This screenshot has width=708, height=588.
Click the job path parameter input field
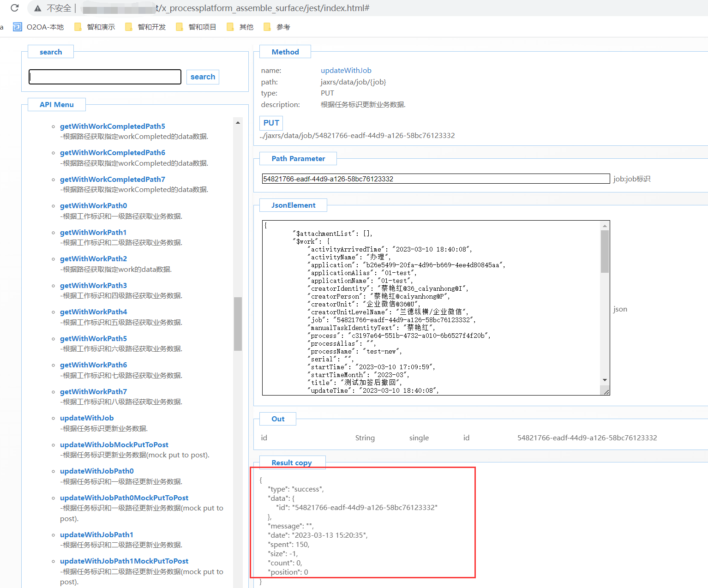coord(436,179)
